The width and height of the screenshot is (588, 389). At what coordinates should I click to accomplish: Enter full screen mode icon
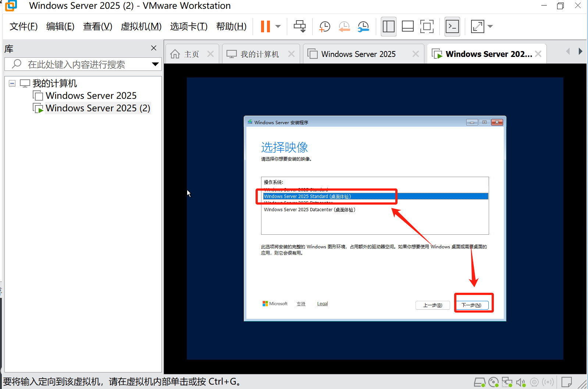[x=427, y=26]
